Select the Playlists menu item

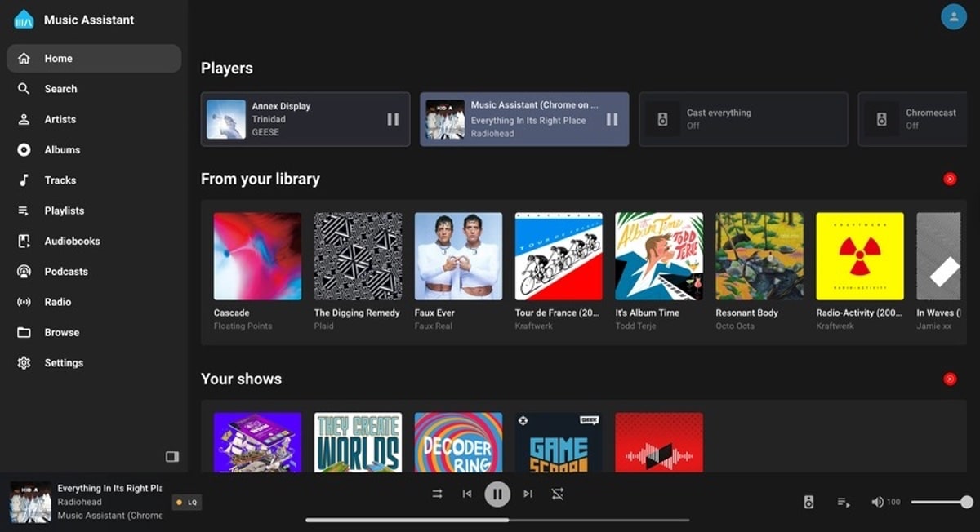(x=64, y=211)
